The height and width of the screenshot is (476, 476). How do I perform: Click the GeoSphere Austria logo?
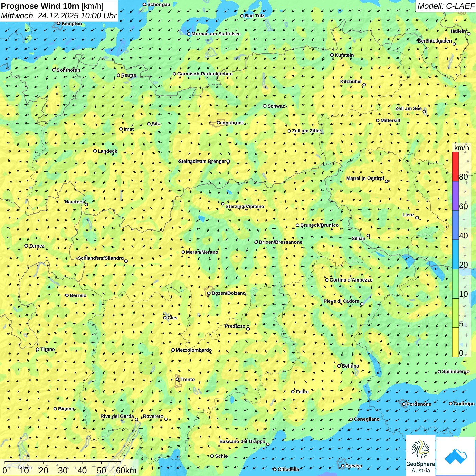421,456
